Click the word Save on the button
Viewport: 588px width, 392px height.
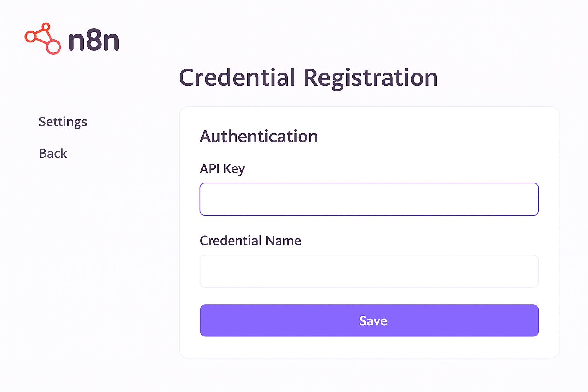click(373, 321)
